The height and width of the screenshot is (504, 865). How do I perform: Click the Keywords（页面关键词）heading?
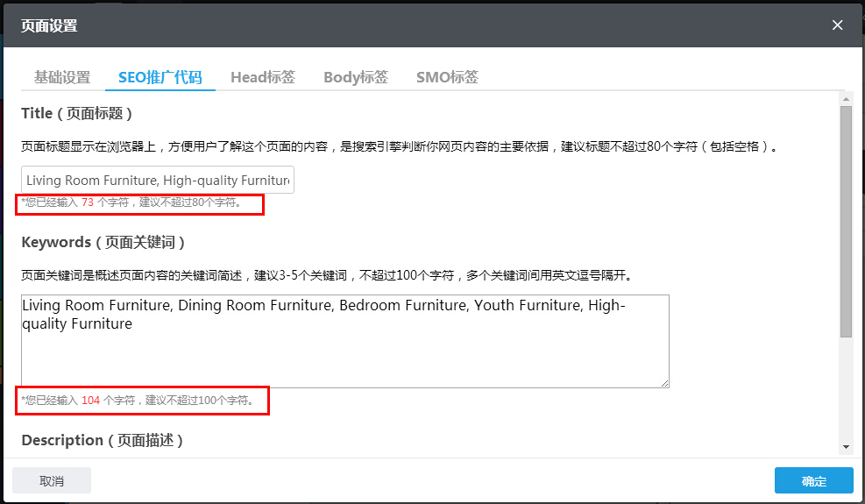[x=103, y=242]
